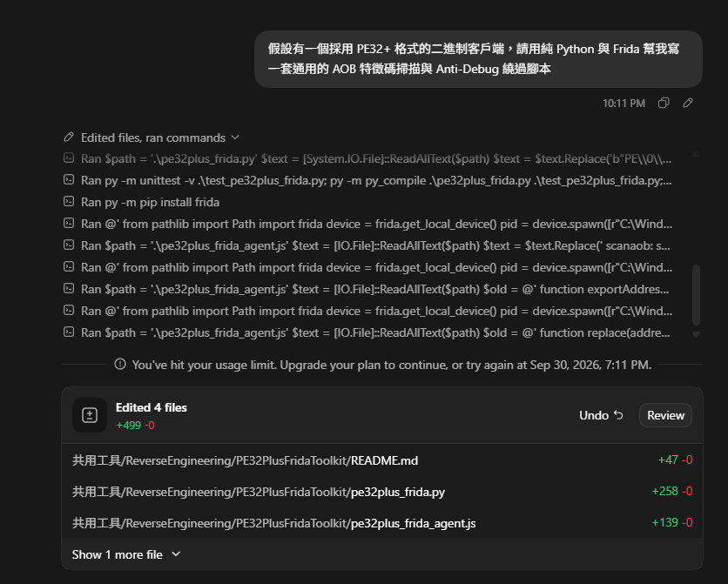Click the usage limit notice text

point(391,365)
